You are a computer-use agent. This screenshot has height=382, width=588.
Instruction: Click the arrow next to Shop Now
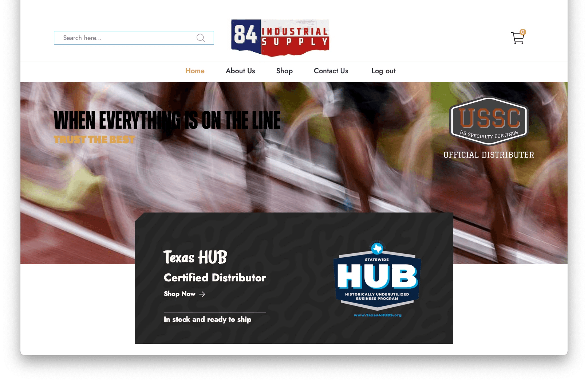[x=202, y=294]
